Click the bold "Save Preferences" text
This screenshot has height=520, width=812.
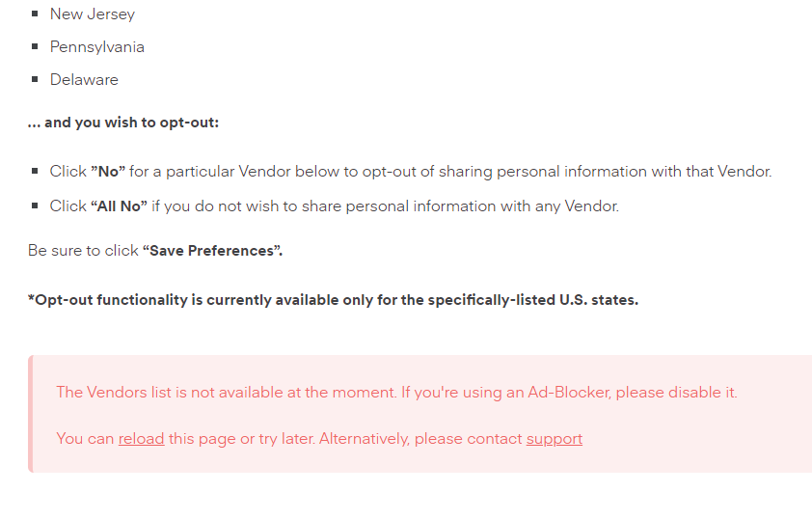coord(212,251)
